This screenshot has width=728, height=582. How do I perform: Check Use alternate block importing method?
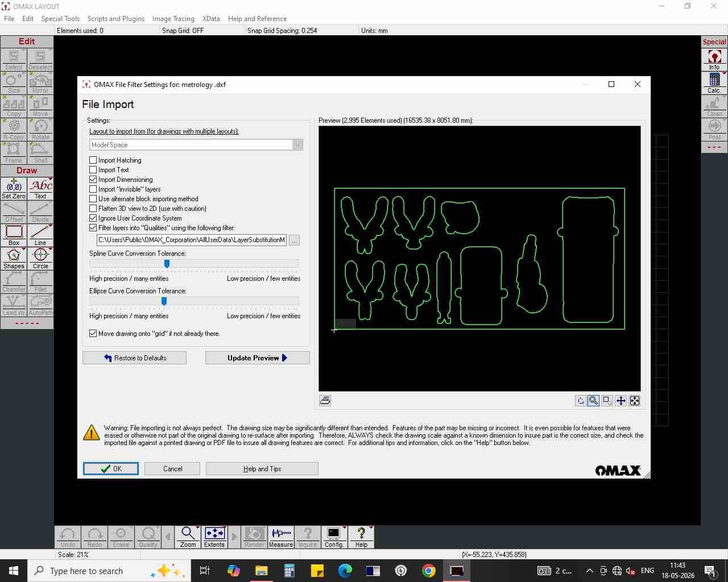[93, 199]
